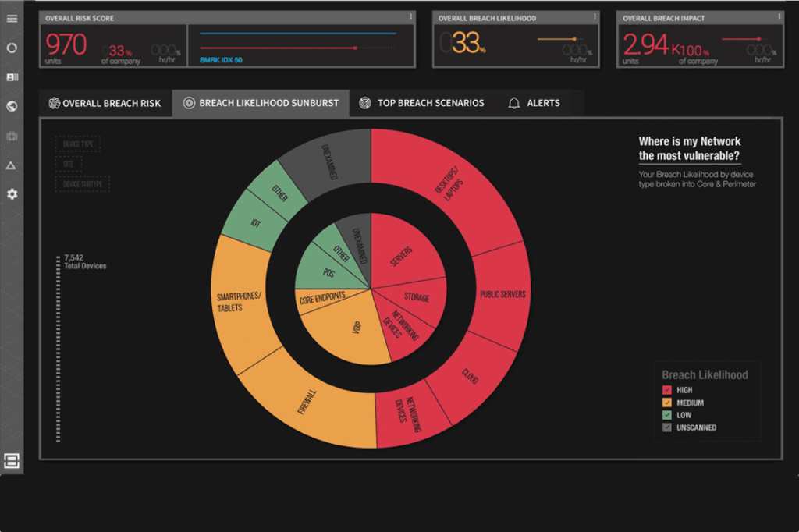Open Overall Breach Impact card options menu
The width and height of the screenshot is (799, 532).
point(779,17)
